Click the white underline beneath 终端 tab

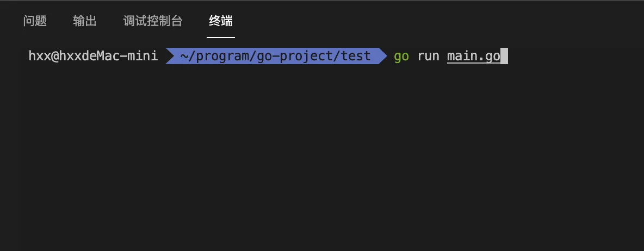[x=220, y=37]
